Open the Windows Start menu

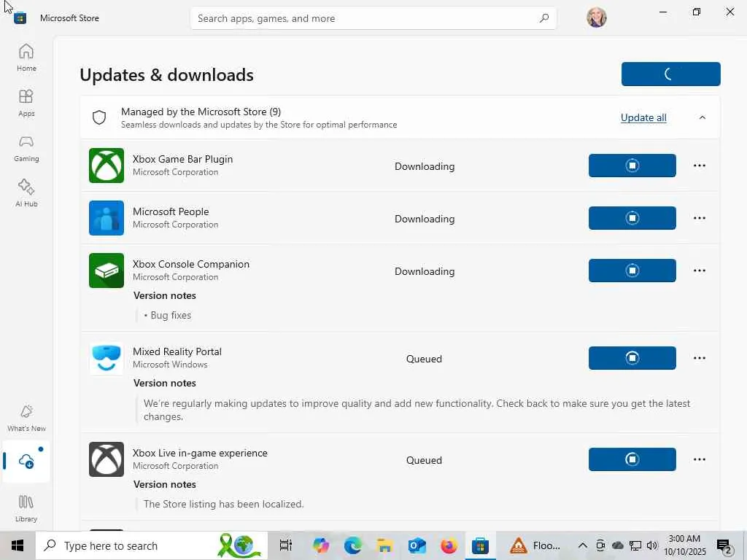pyautogui.click(x=18, y=545)
